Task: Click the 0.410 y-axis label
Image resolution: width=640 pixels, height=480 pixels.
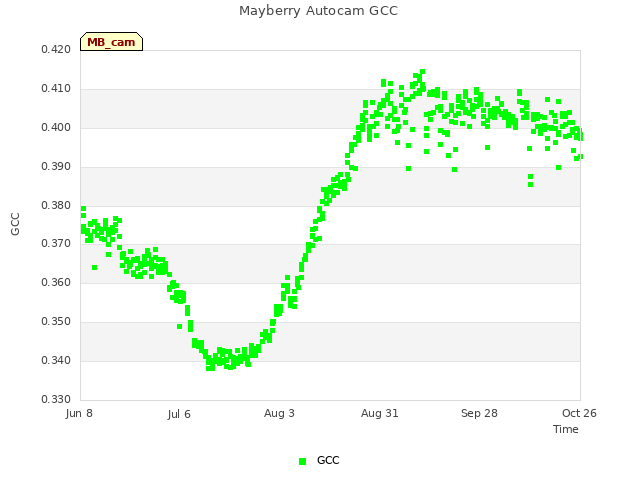Action: pos(56,89)
